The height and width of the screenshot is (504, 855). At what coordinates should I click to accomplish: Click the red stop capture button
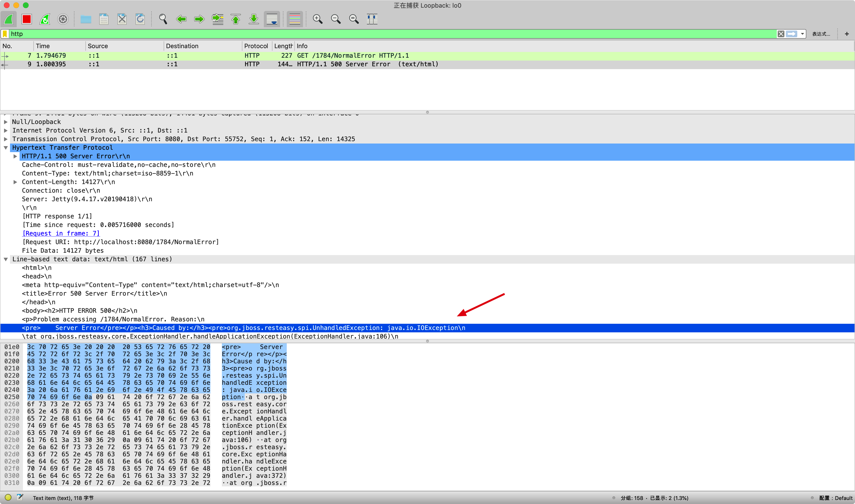click(x=26, y=19)
